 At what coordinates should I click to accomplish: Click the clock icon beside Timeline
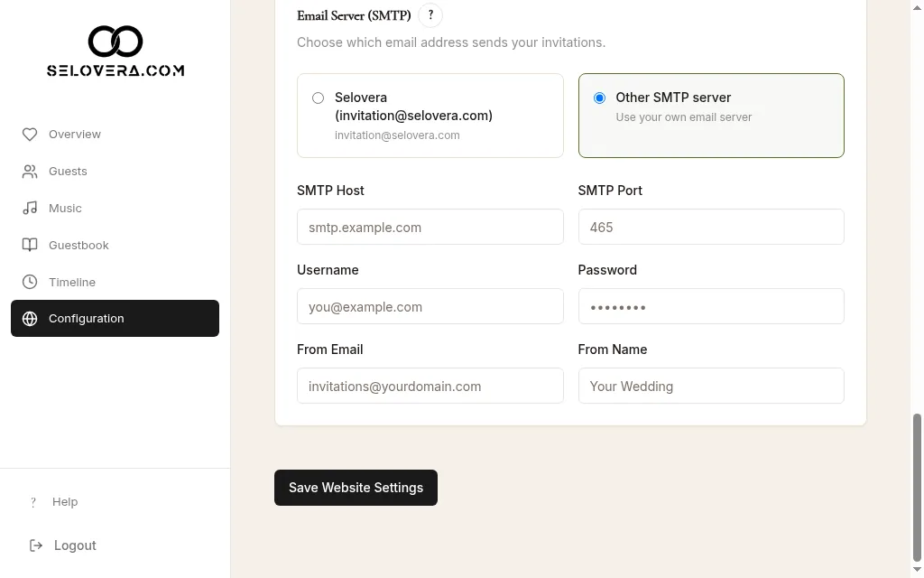click(30, 282)
